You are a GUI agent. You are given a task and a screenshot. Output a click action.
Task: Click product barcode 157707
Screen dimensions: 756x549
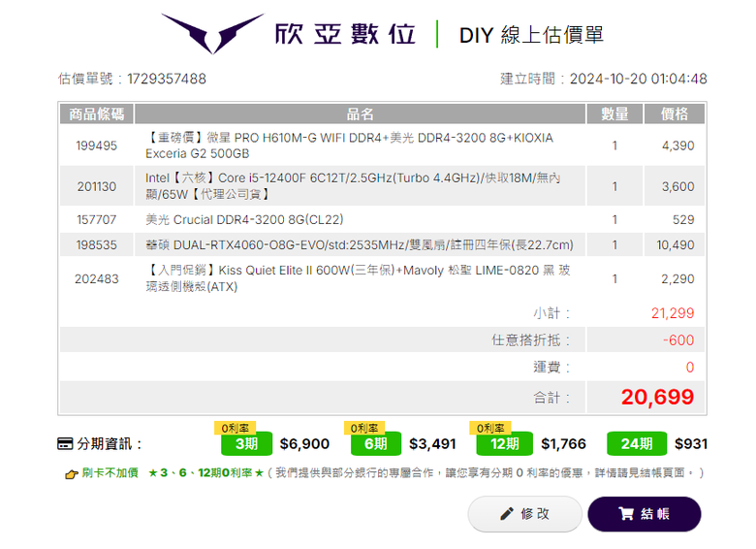(x=96, y=220)
